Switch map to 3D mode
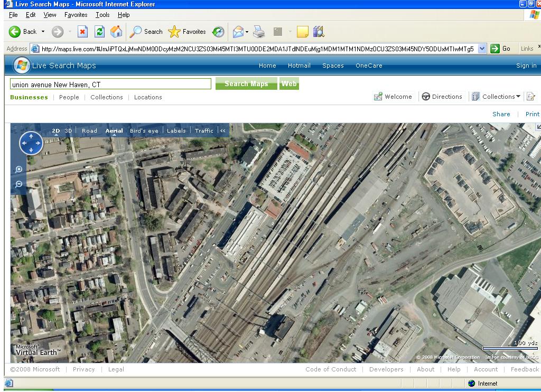The width and height of the screenshot is (541, 392). click(68, 130)
